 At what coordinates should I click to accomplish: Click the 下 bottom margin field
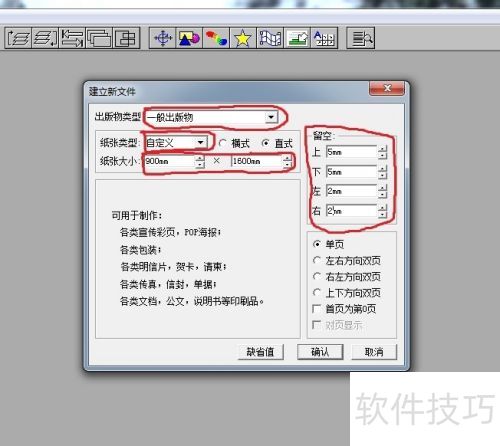click(351, 172)
